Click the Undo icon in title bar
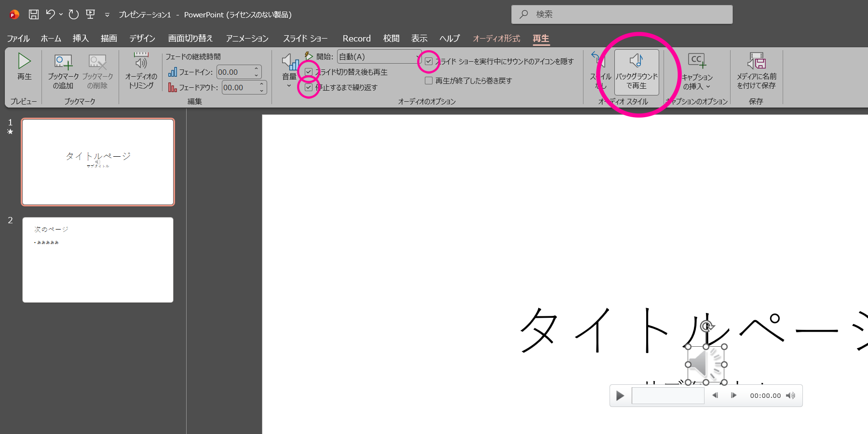This screenshot has width=868, height=434. 50,14
